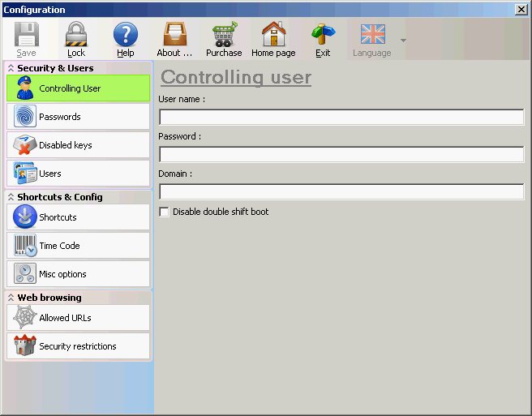Focus the Password input field
Screen dimensions: 532x416
[x=341, y=154]
